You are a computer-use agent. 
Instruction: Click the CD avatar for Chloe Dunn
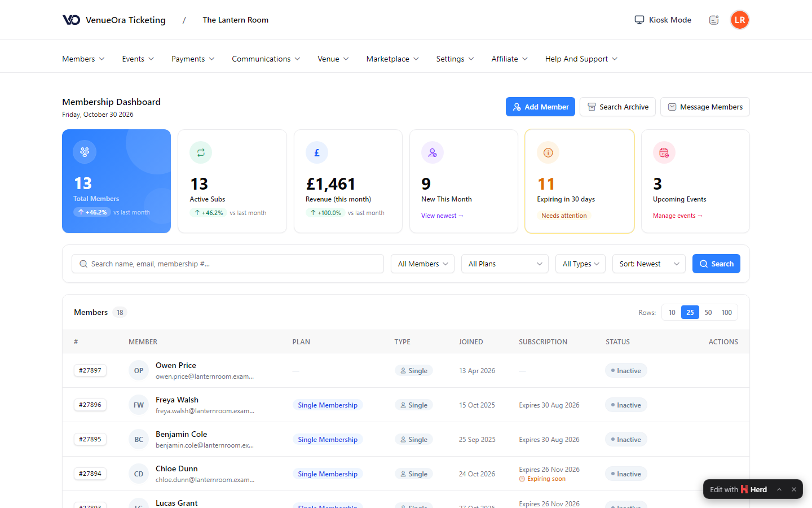139,474
